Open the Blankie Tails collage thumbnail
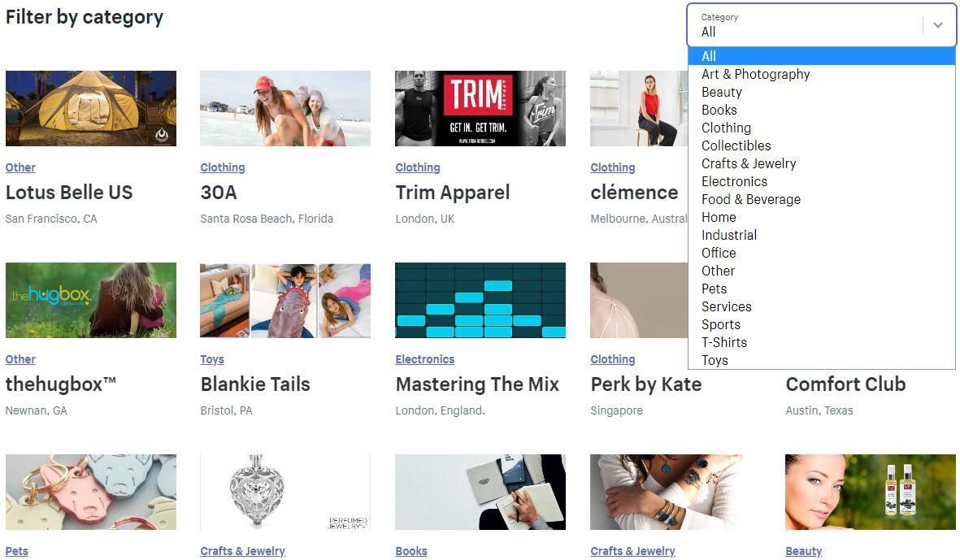960x560 pixels. 285,300
